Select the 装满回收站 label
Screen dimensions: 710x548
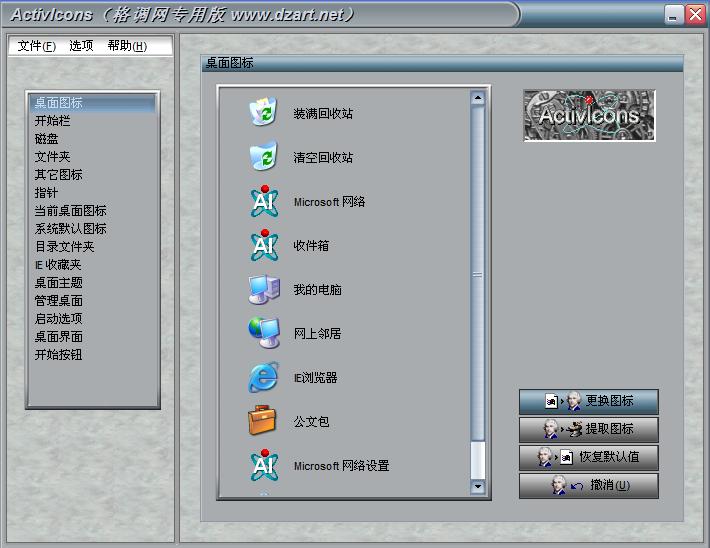click(323, 113)
